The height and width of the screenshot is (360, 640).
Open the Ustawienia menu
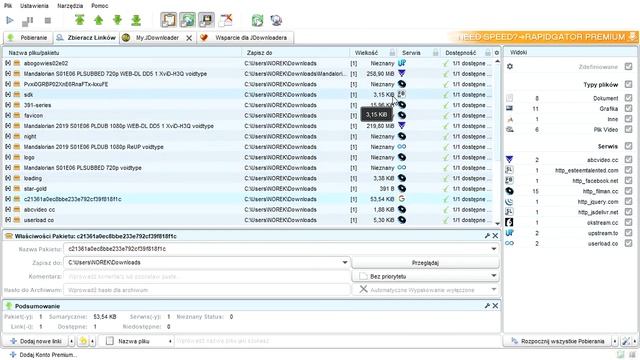(x=34, y=6)
